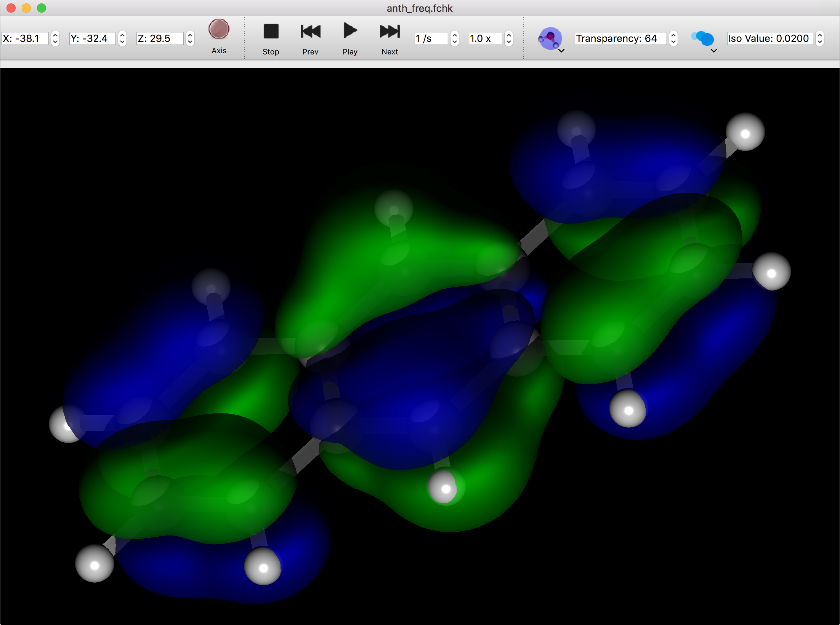
Task: Click inside the Z: 29.5 field
Action: 160,38
